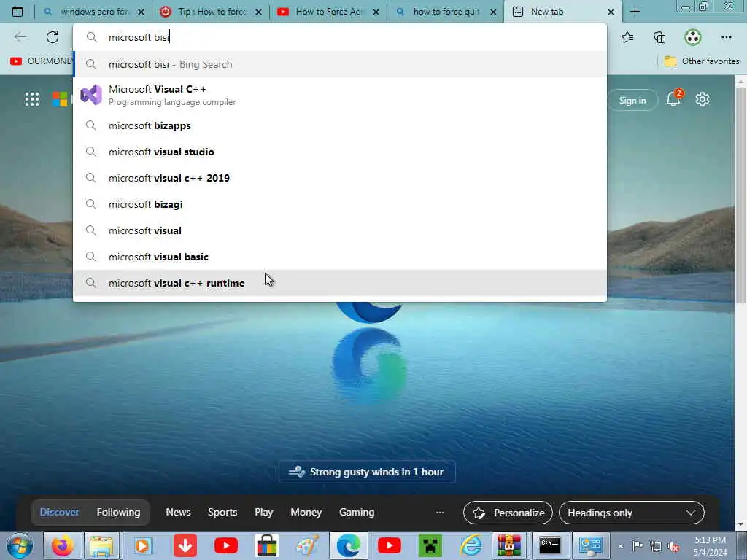The height and width of the screenshot is (560, 747).
Task: Select the Following feed tab
Action: 118,513
